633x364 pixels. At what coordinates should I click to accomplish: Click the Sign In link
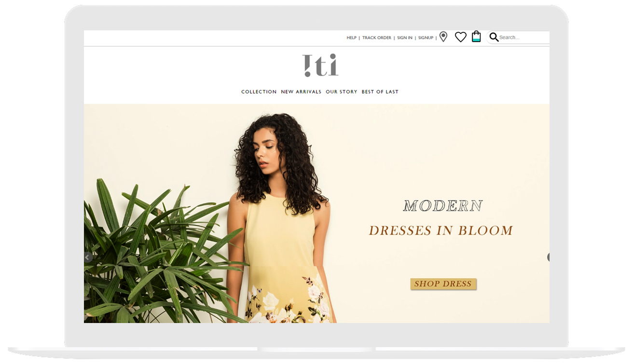click(405, 38)
